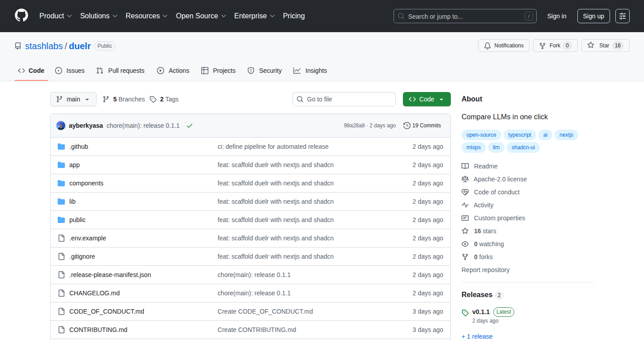The image size is (644, 340).
Task: Expand the Enterprise menu
Action: [254, 16]
